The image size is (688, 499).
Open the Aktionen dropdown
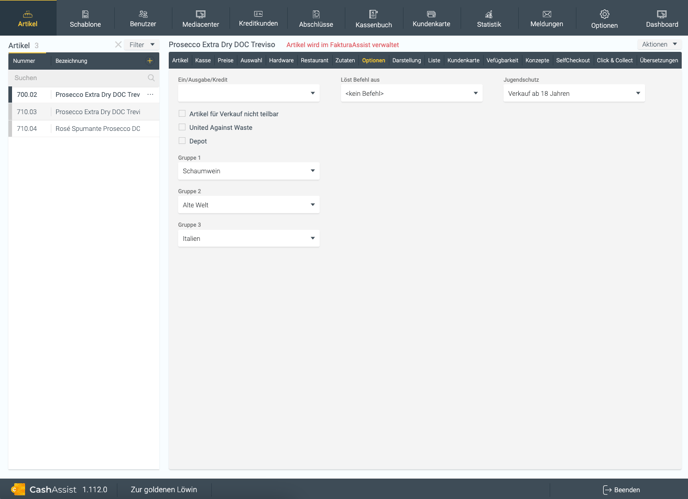tap(659, 44)
